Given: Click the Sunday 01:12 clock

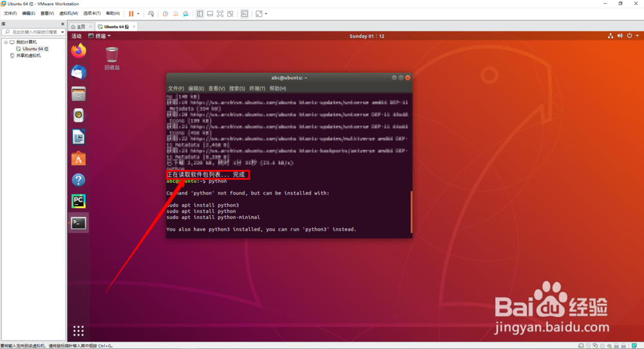Looking at the screenshot, I should pyautogui.click(x=367, y=36).
